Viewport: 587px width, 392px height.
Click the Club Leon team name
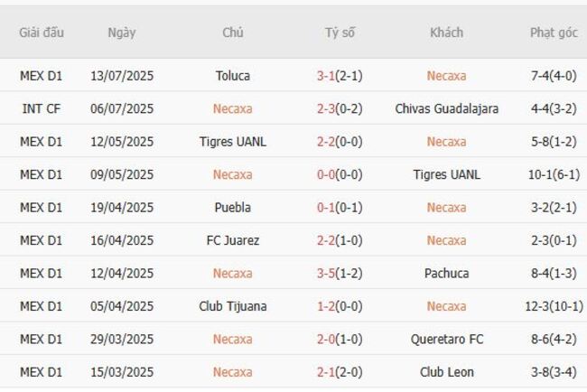click(x=446, y=372)
